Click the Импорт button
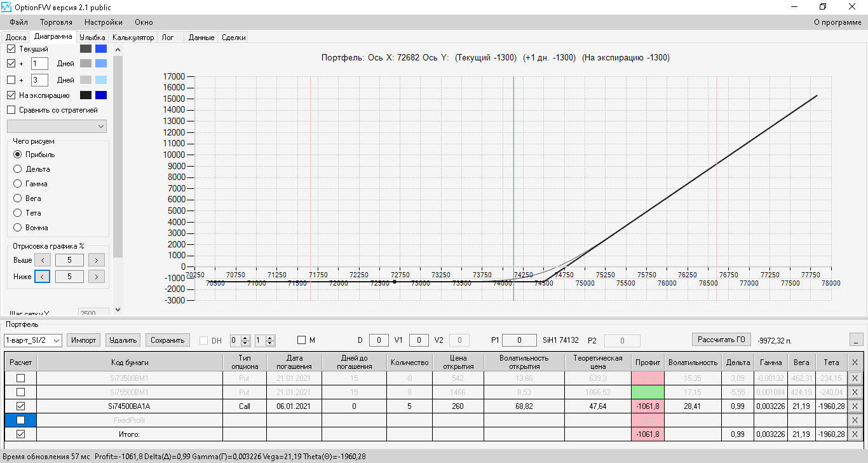 click(x=84, y=340)
